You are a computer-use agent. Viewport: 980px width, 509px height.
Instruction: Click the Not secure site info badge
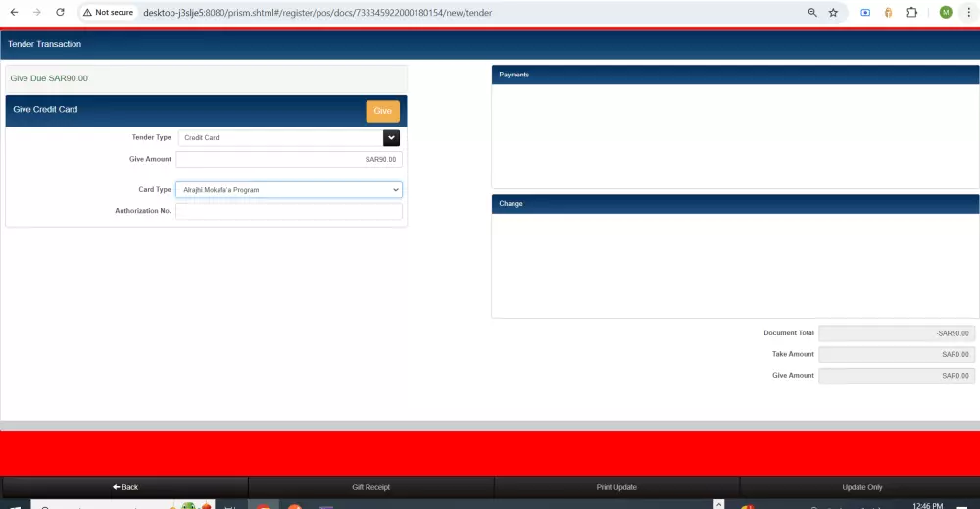pyautogui.click(x=109, y=12)
